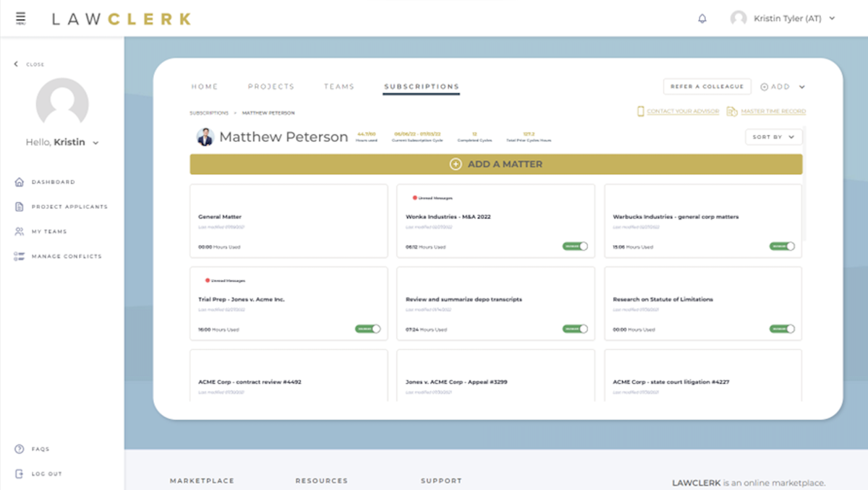The width and height of the screenshot is (868, 490).
Task: Expand the Kristin Tyler (AT) account menu
Action: point(832,19)
